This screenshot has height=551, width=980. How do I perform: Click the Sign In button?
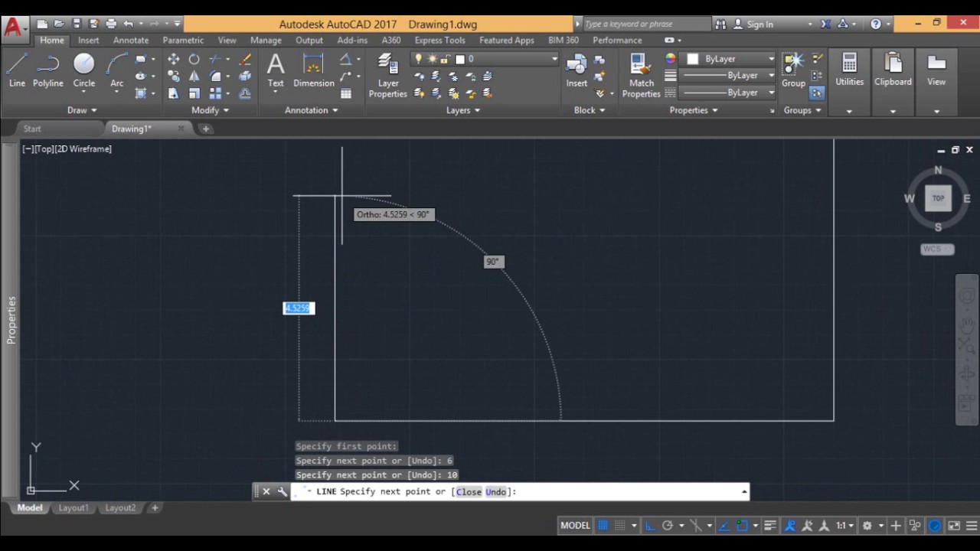(x=754, y=24)
